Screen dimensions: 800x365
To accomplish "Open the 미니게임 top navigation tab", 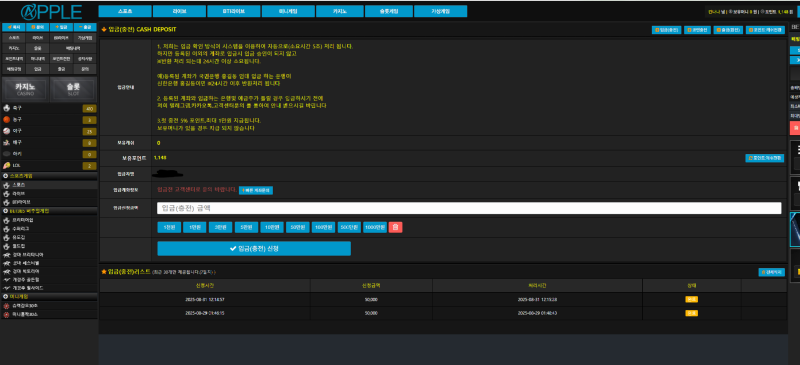I will tap(288, 11).
